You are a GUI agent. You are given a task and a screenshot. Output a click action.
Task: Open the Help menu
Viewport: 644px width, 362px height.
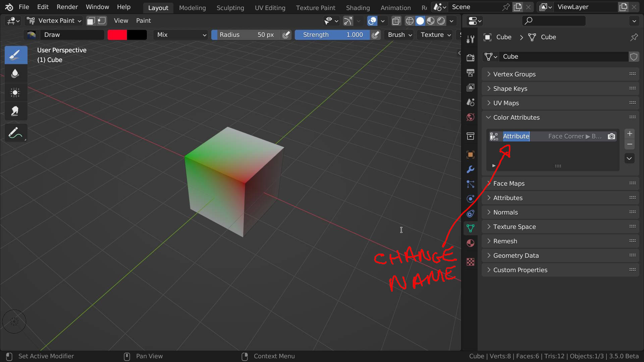coord(123,7)
